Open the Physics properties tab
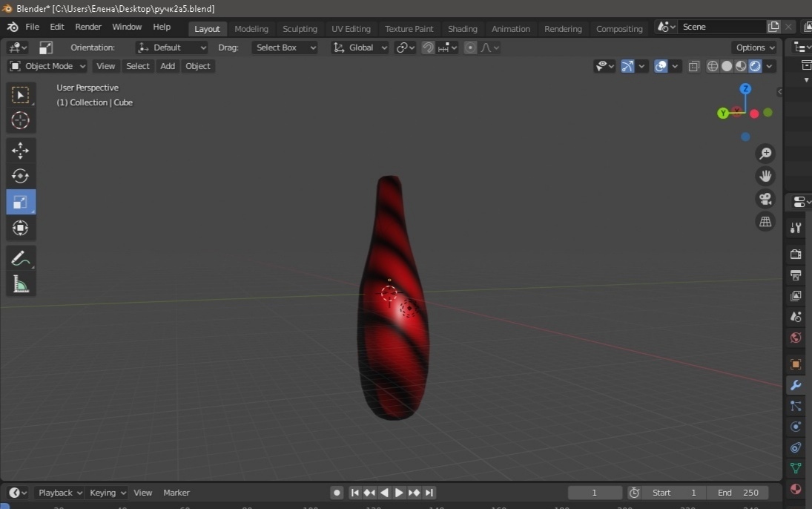Screen dimensions: 812x509 [796, 427]
